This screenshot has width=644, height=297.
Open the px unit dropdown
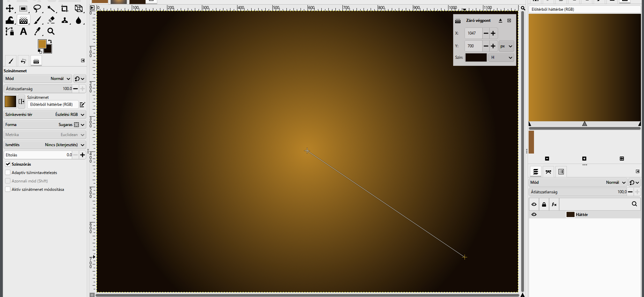(x=506, y=46)
